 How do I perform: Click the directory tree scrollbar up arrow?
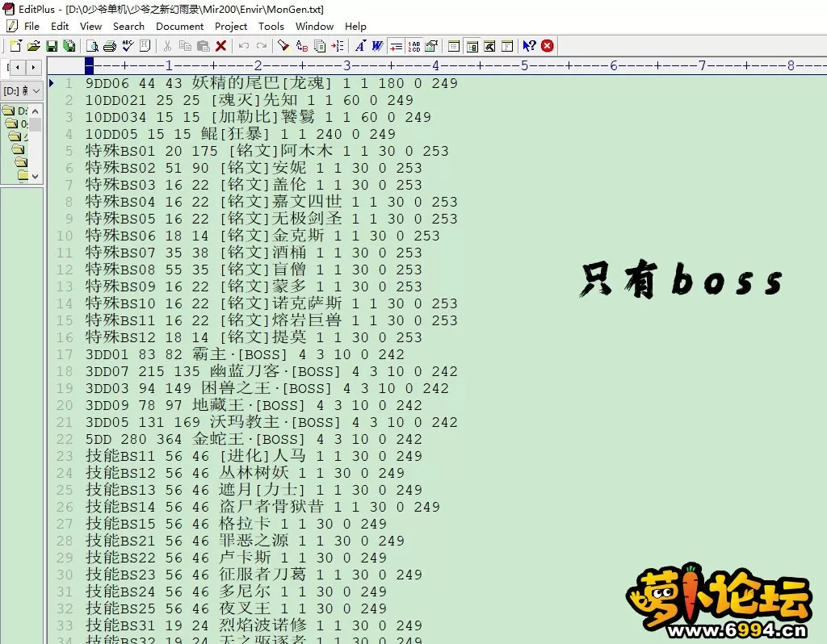[x=35, y=111]
